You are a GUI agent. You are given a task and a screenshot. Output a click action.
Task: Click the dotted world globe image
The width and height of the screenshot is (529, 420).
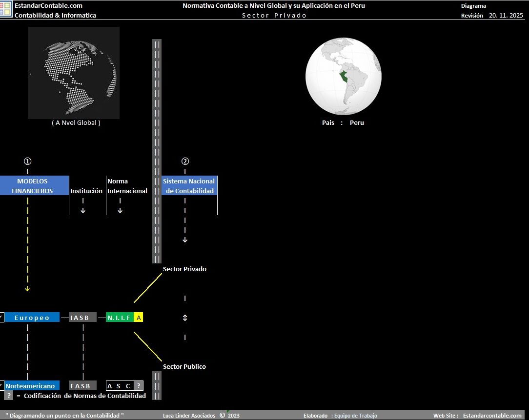pos(74,73)
